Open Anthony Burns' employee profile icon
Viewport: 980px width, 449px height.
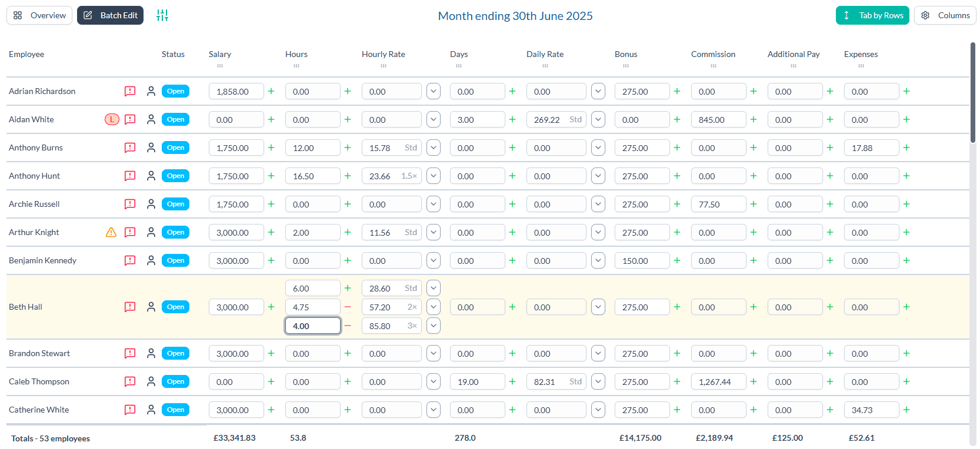151,148
